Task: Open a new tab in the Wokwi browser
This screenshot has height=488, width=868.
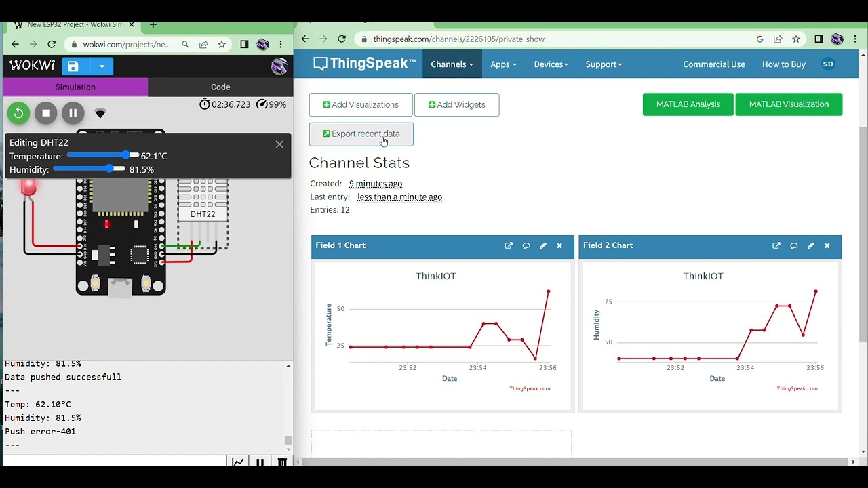Action: [153, 25]
